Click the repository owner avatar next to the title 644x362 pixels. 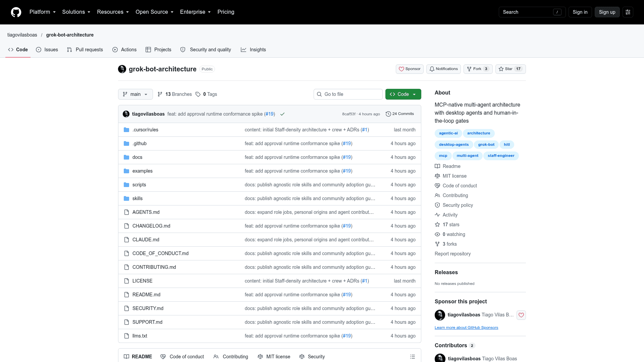122,69
